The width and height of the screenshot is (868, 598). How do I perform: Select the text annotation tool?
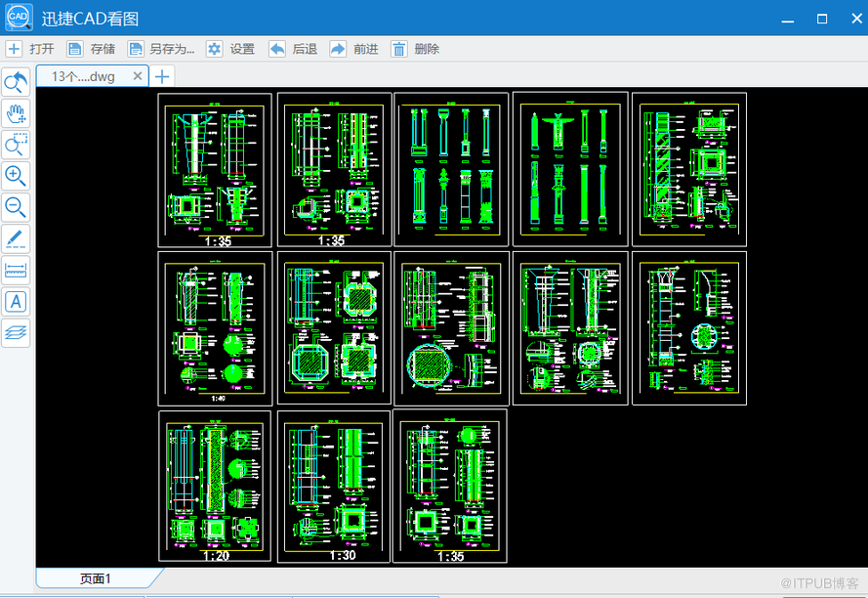pyautogui.click(x=17, y=301)
